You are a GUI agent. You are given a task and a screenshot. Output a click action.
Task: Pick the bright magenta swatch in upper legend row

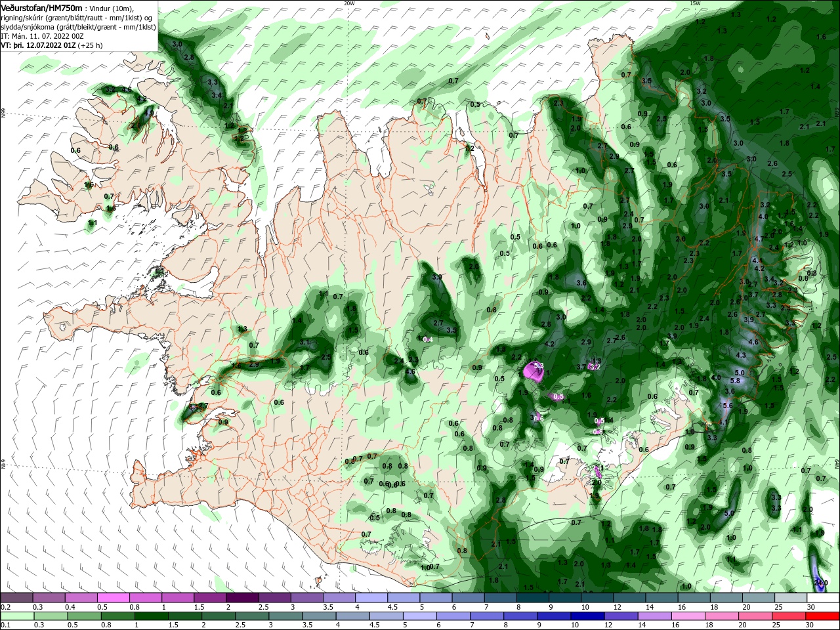coord(114,598)
